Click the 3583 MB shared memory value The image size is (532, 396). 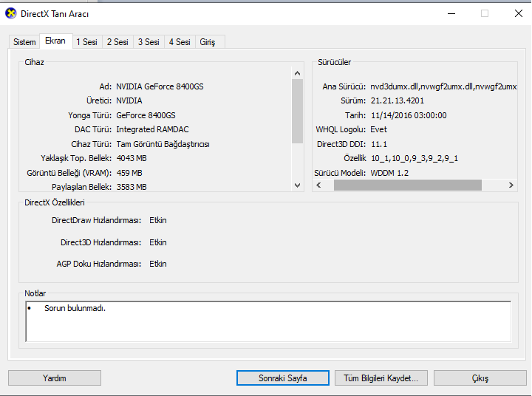(x=132, y=187)
